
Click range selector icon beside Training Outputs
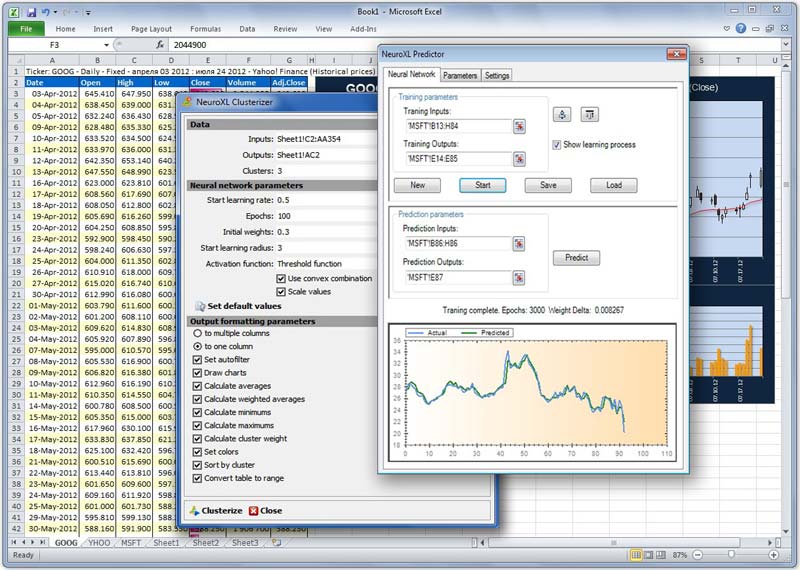[x=519, y=159]
